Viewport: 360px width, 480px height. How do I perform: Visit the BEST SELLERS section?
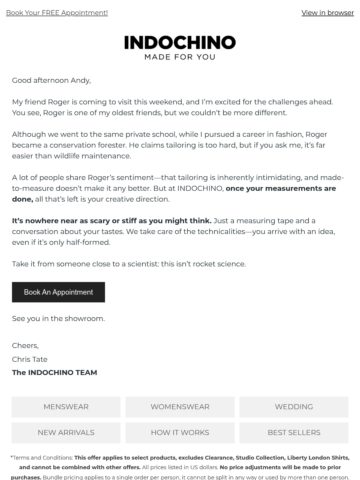[294, 432]
